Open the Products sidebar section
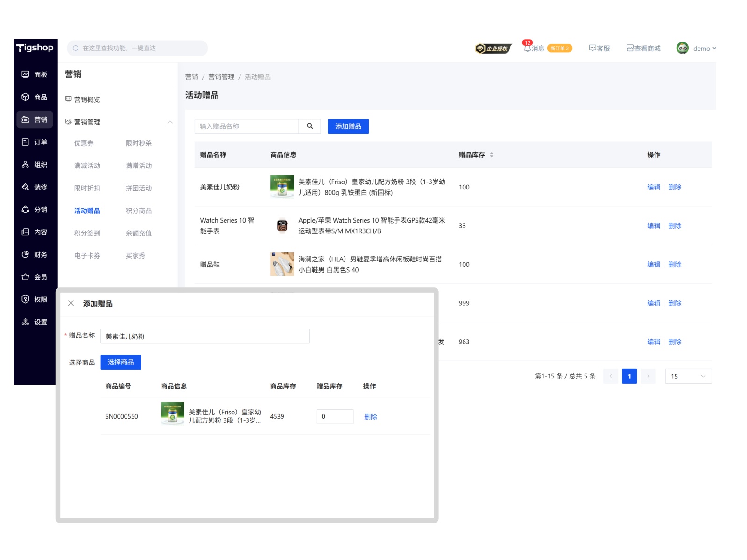Screen dimensions: 747x560 point(35,97)
